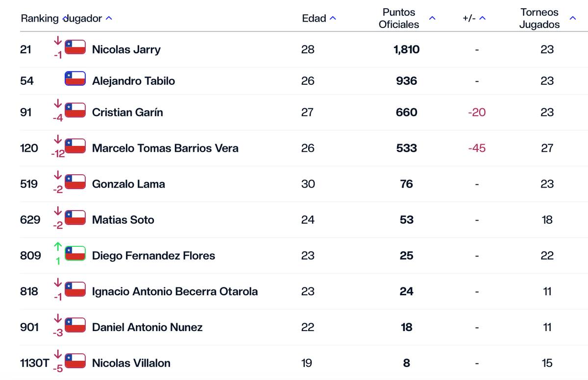588x380 pixels.
Task: Click the flag icon beside Gonzalo Lama
Action: [75, 182]
